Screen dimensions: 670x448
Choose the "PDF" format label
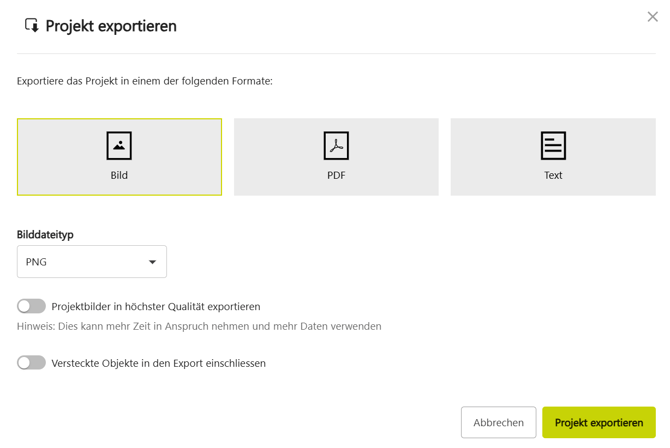click(336, 175)
